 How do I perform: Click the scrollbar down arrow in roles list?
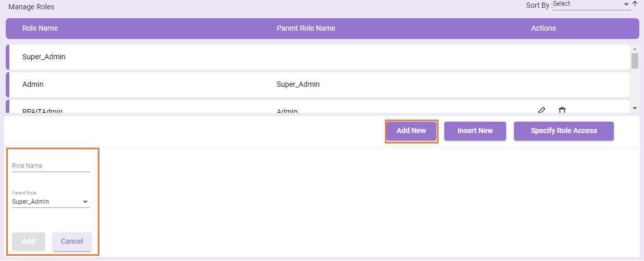[x=635, y=108]
